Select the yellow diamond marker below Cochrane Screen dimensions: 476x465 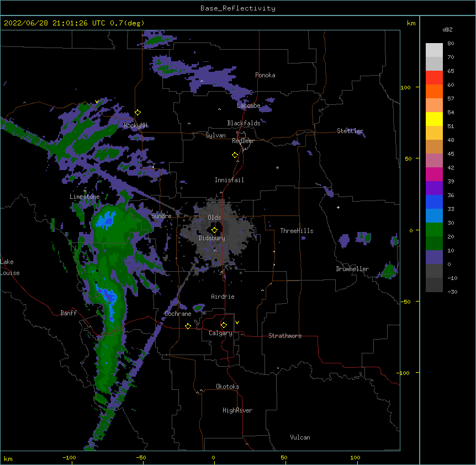pyautogui.click(x=188, y=326)
